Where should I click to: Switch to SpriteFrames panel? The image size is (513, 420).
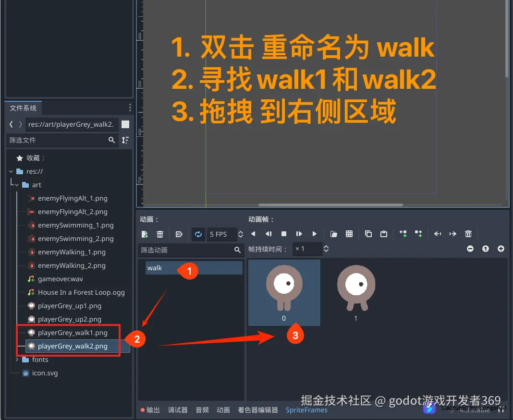(x=306, y=410)
